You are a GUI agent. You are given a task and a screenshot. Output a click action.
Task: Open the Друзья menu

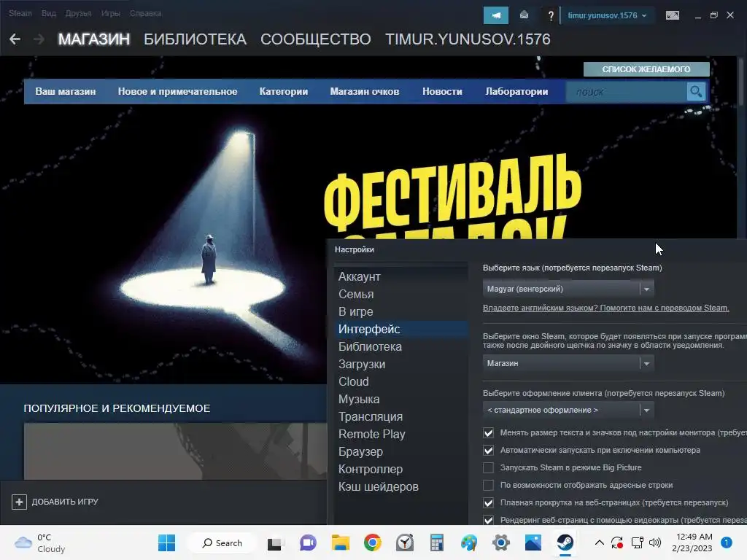tap(78, 13)
